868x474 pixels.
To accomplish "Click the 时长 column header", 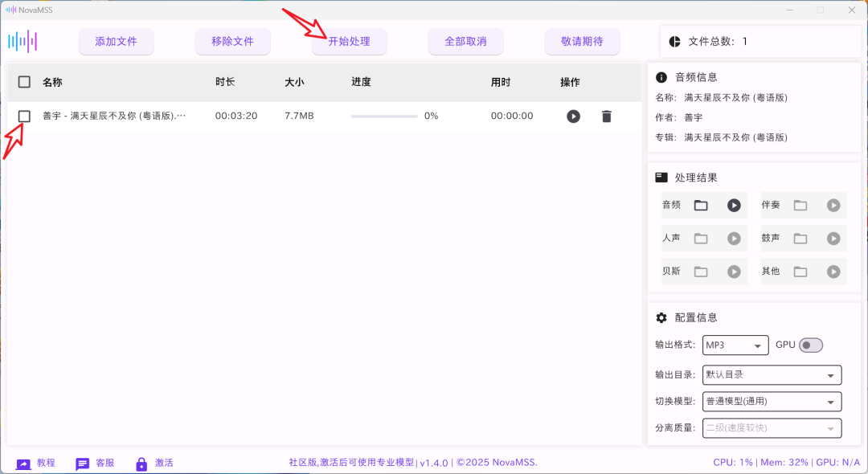I will point(225,82).
